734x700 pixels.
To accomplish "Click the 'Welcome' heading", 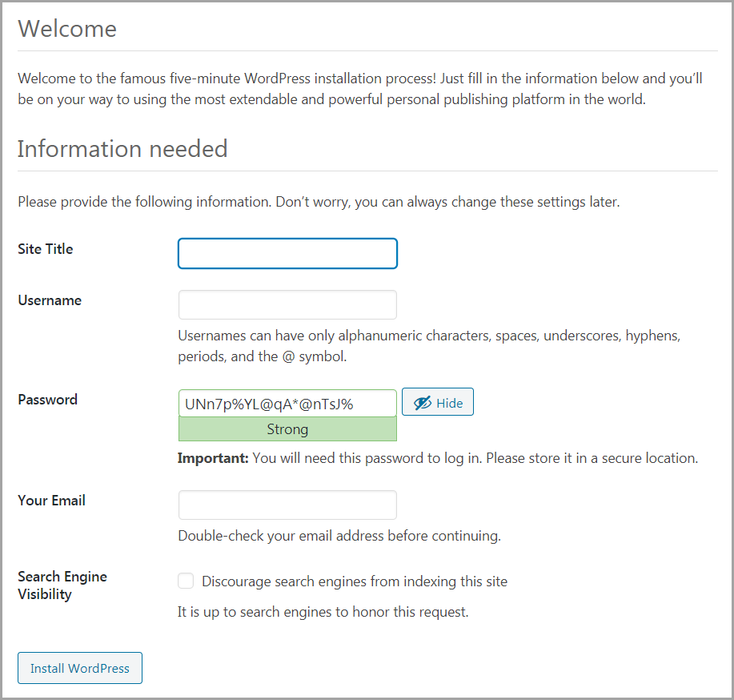I will tap(67, 29).
